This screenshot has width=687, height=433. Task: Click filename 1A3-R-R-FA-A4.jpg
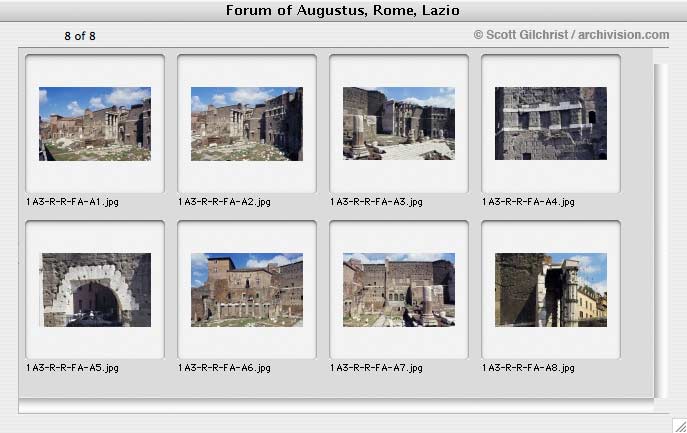click(528, 202)
